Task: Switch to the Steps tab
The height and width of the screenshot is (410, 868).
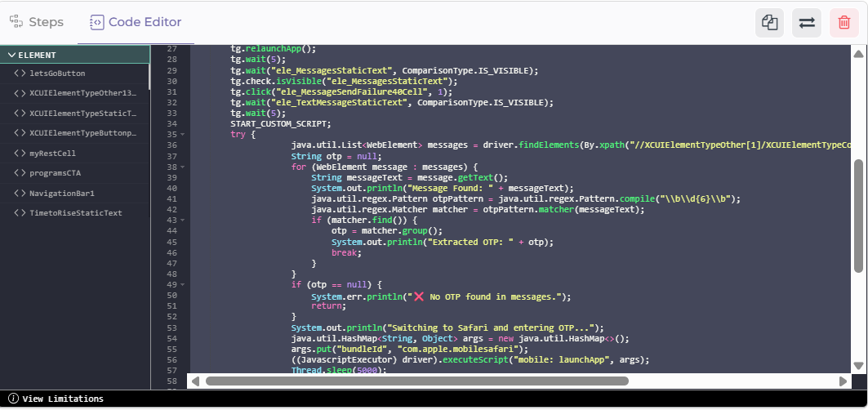Action: pyautogui.click(x=37, y=22)
